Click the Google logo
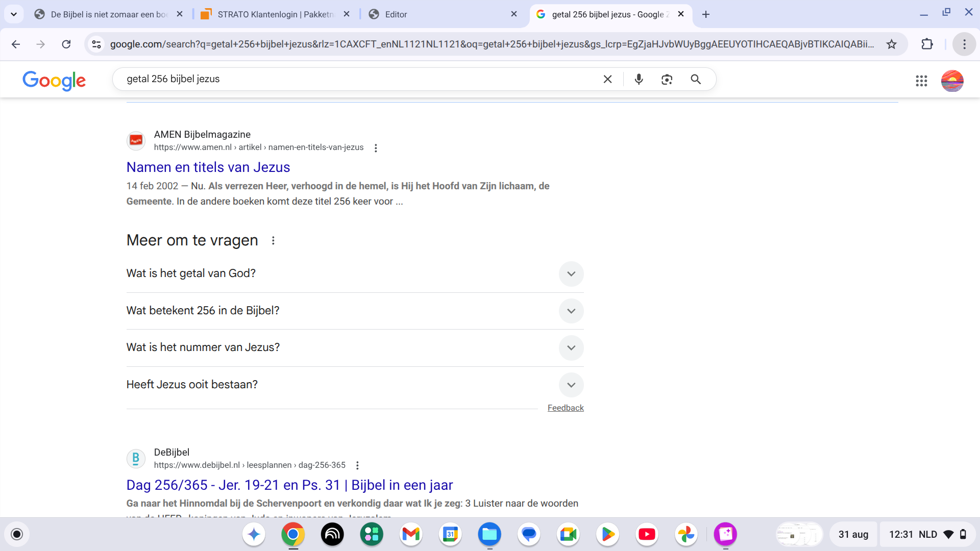Viewport: 980px width, 551px height. click(x=54, y=81)
